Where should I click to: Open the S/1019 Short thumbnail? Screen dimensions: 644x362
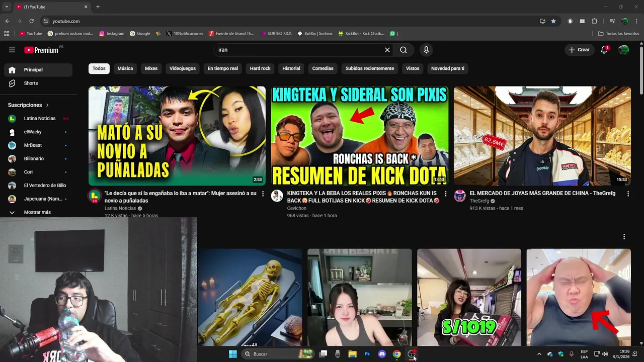point(469,297)
